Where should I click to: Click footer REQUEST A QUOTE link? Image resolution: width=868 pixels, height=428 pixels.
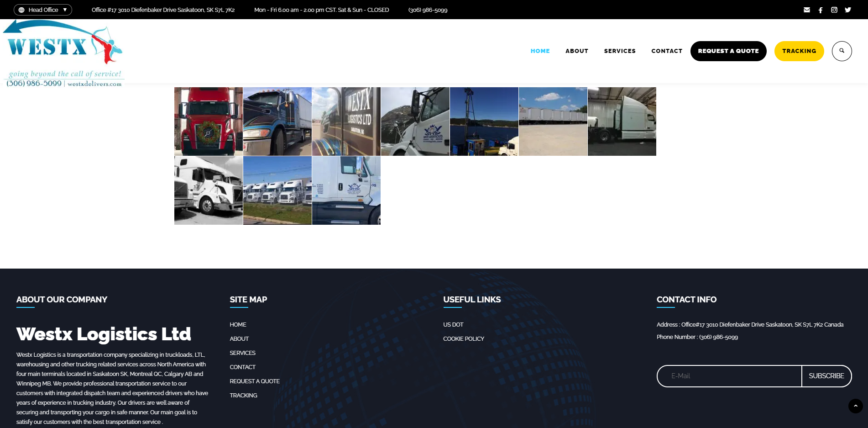coord(255,381)
